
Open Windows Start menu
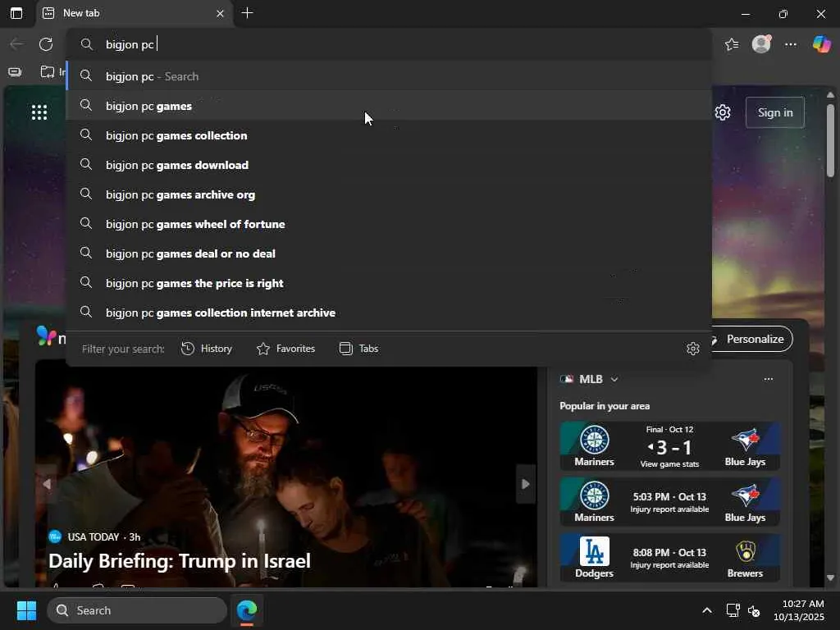26,610
